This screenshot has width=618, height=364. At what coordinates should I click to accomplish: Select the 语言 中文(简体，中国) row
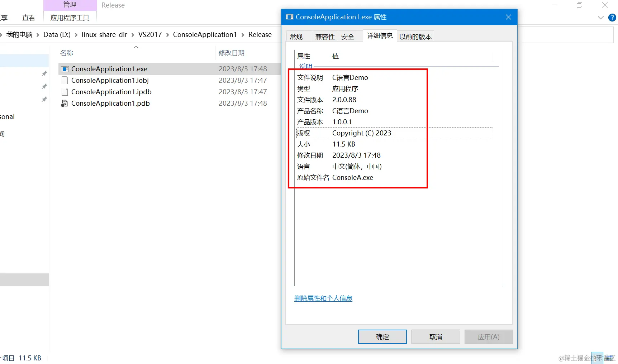click(x=395, y=166)
